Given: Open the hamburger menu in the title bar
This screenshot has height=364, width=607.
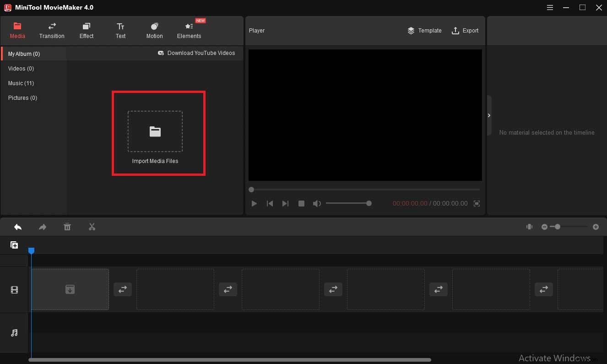Looking at the screenshot, I should point(550,7).
